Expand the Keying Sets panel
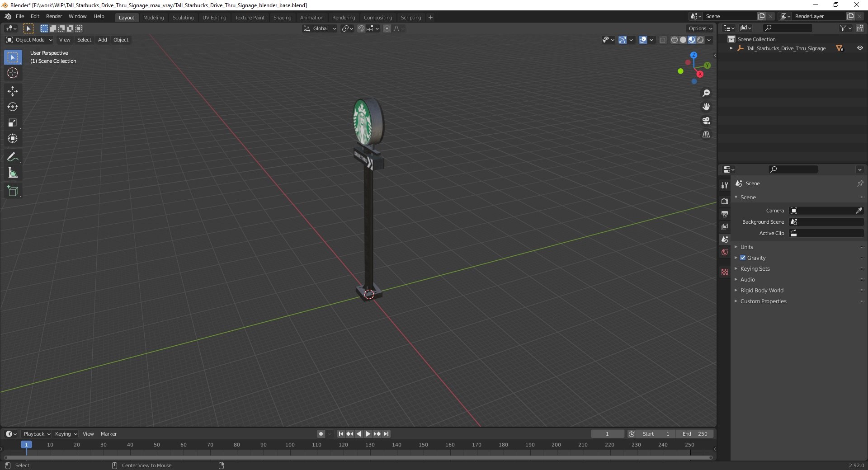Viewport: 868px width, 470px height. 755,268
